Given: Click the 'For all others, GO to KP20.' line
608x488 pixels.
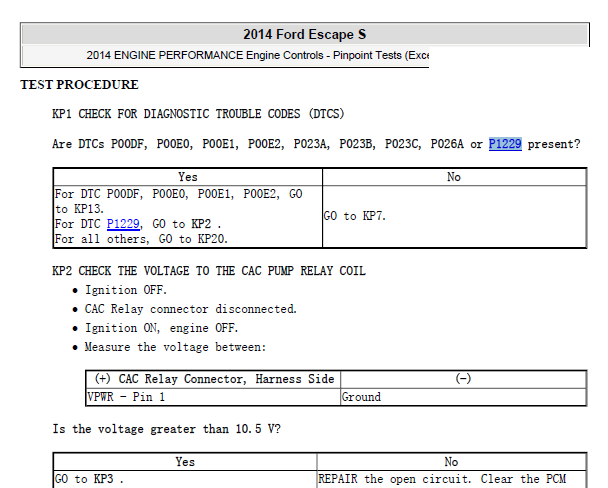Looking at the screenshot, I should point(141,239).
